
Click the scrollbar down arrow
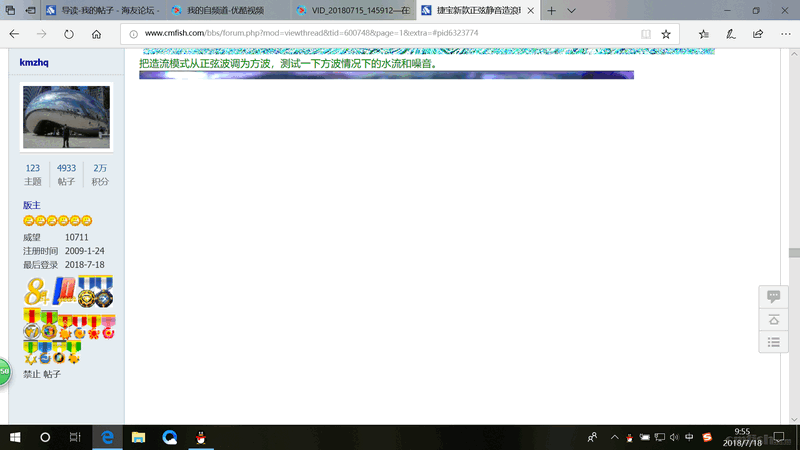pos(794,419)
